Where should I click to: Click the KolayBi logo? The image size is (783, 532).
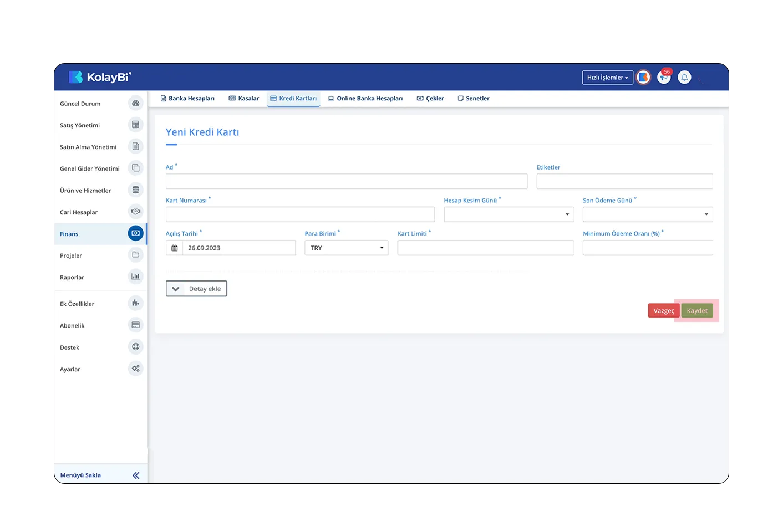pyautogui.click(x=100, y=77)
